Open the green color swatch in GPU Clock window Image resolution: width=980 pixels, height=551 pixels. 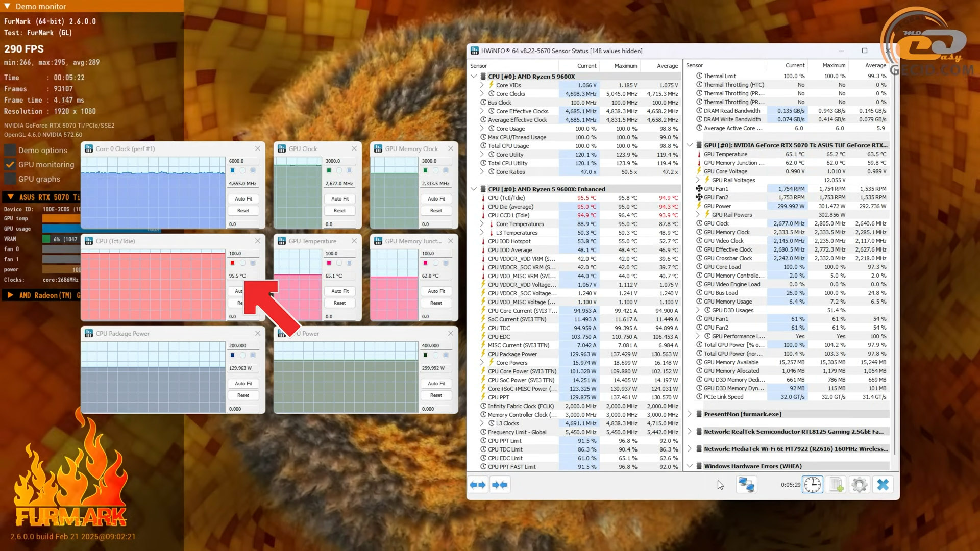click(329, 170)
